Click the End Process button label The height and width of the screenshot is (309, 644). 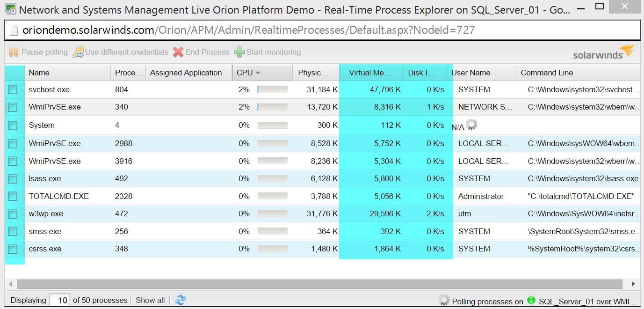tap(207, 52)
